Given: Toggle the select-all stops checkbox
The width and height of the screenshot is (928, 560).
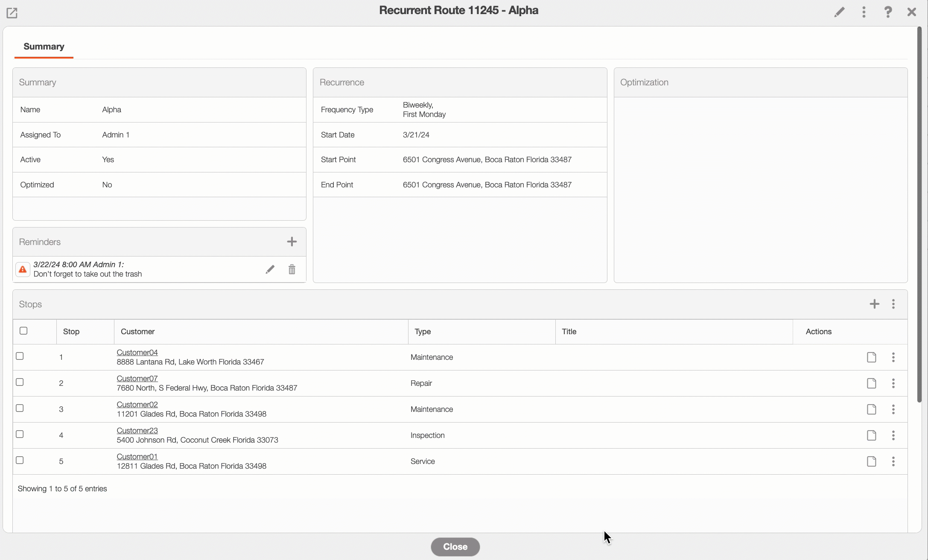Looking at the screenshot, I should 23,331.
